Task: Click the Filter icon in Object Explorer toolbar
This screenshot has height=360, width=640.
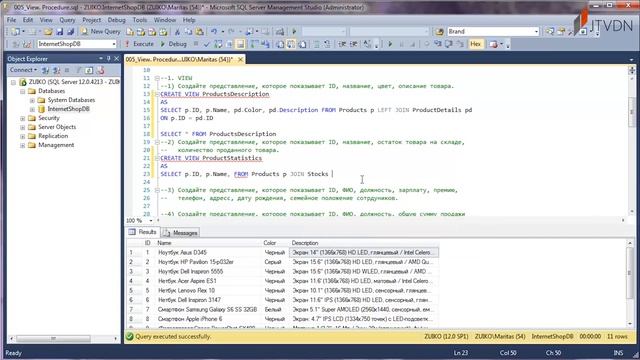Action: click(x=78, y=70)
